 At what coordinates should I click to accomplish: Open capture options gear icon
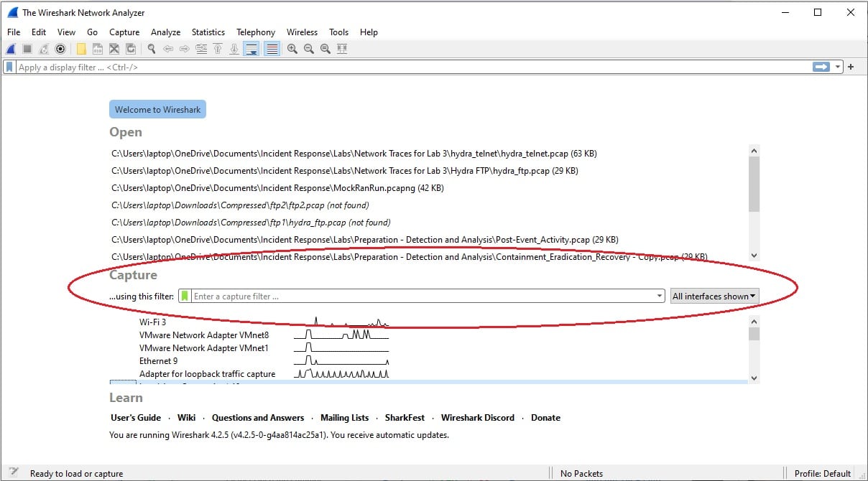pyautogui.click(x=60, y=49)
